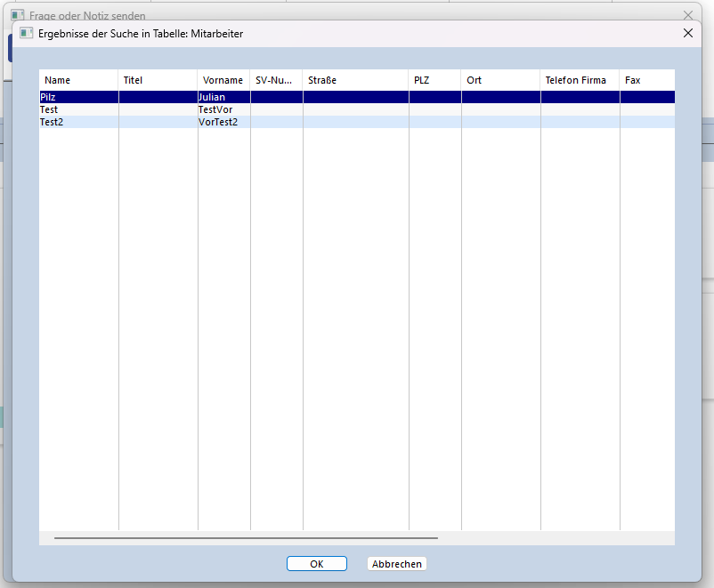
Task: Click the VorTest2 first name cell
Action: click(218, 122)
